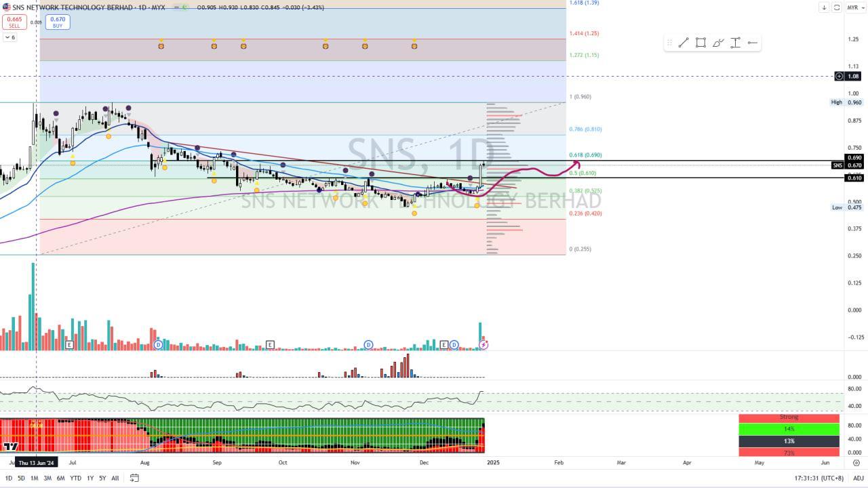Click the 0.382 (0.525) Fibonacci level label

[585, 190]
